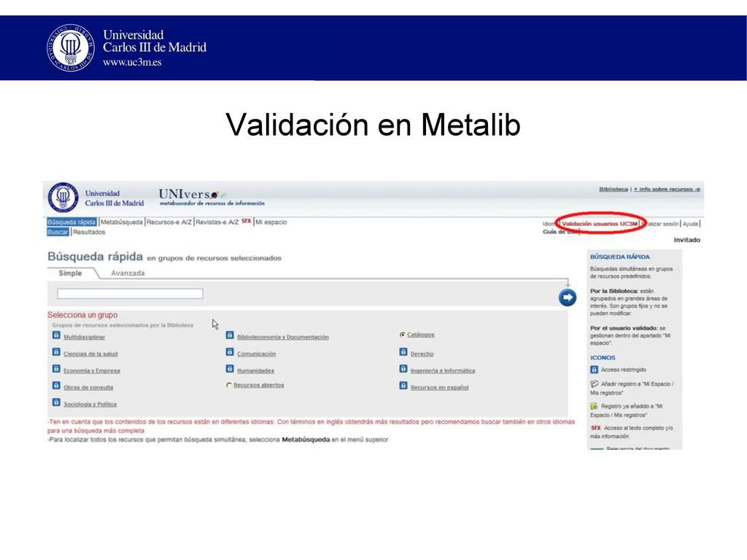747x560 pixels.
Task: Open the Búsqueda rápida menu item
Action: click(71, 222)
